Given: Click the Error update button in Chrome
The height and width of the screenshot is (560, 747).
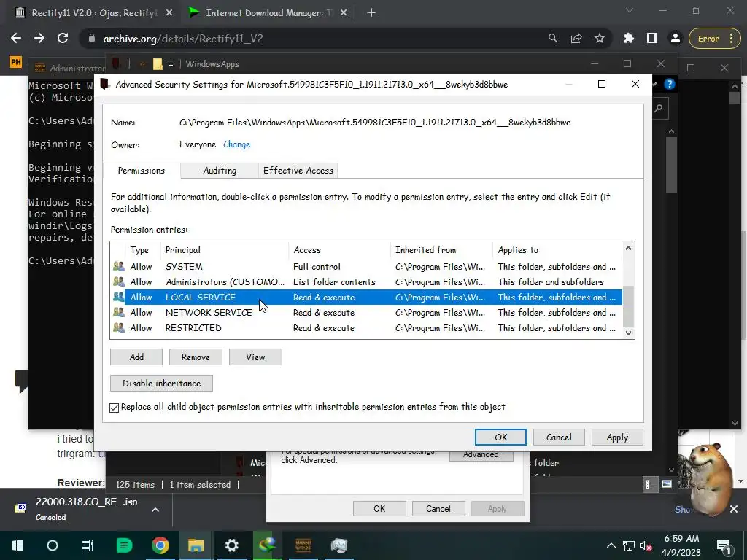Looking at the screenshot, I should 713,39.
